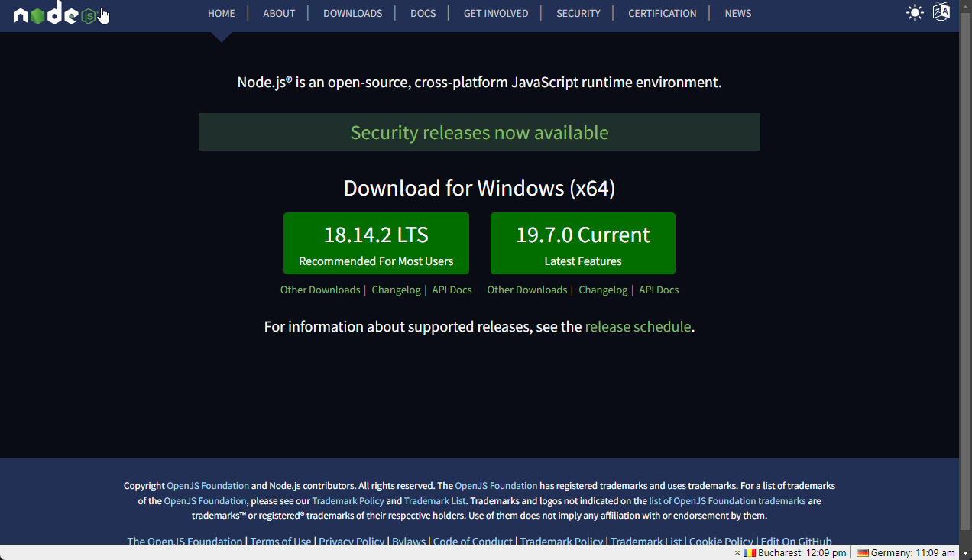Follow the release schedule link

coord(638,326)
